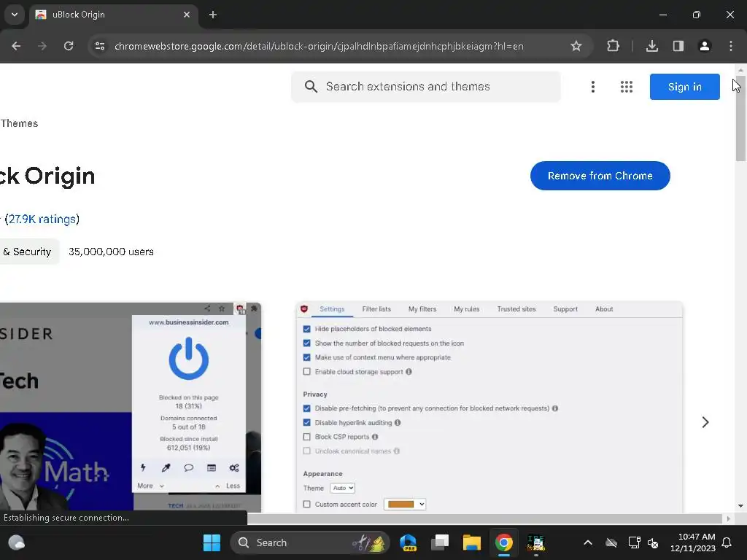This screenshot has height=560, width=747.
Task: Open site information icon in address bar
Action: (99, 46)
